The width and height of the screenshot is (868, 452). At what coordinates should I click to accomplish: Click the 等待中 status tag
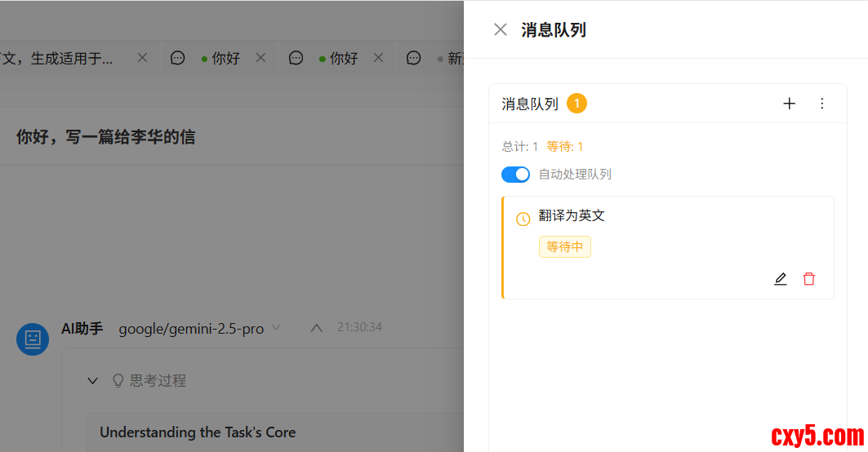tap(564, 247)
